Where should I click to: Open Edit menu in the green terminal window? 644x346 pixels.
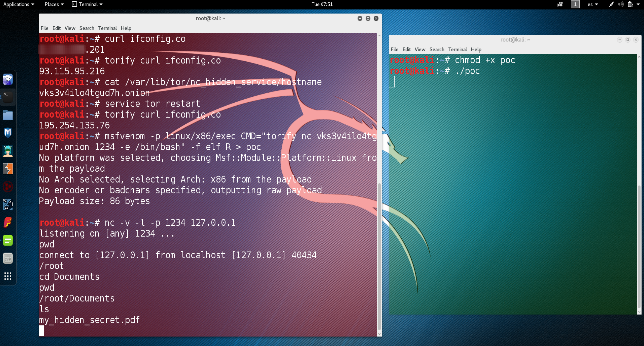click(x=407, y=49)
